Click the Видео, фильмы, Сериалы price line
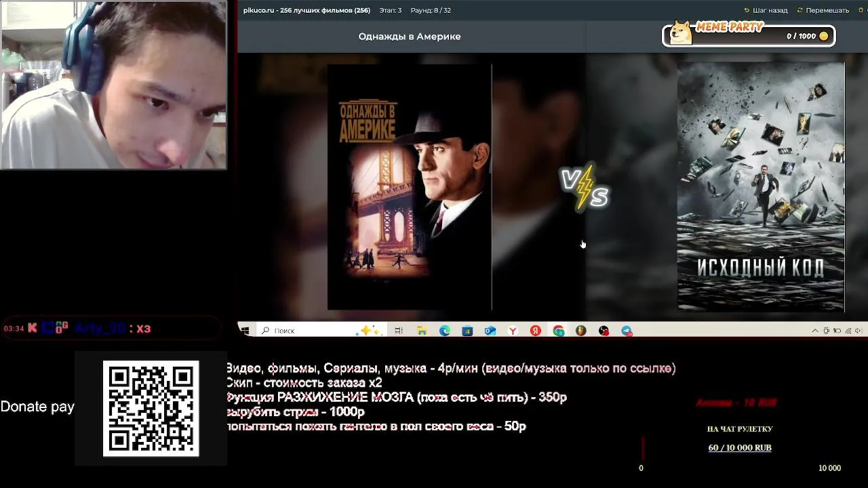868x488 pixels. click(451, 369)
